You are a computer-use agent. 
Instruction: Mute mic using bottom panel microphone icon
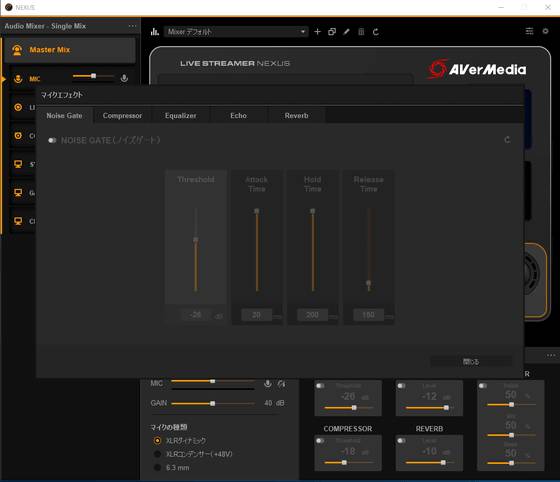[x=268, y=383]
